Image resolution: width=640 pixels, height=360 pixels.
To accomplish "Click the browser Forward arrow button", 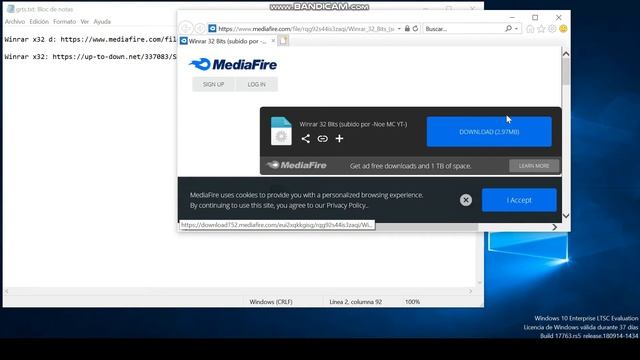I will [x=200, y=28].
